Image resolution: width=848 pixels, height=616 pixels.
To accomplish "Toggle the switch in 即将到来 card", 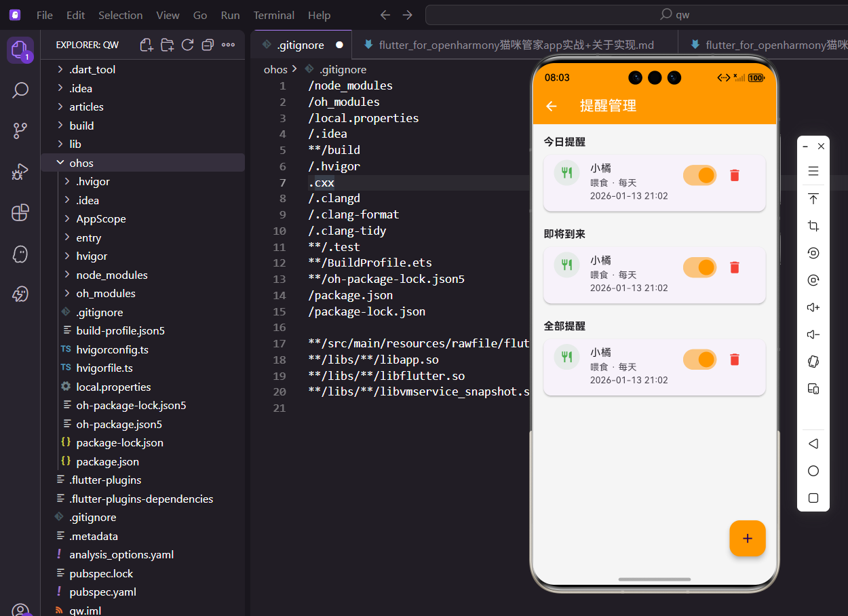I will click(x=699, y=267).
